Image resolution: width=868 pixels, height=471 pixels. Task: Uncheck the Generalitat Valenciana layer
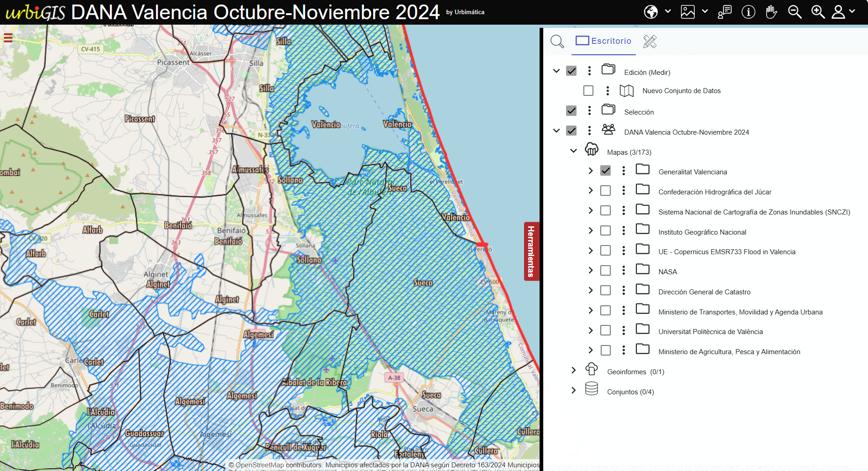coord(605,171)
